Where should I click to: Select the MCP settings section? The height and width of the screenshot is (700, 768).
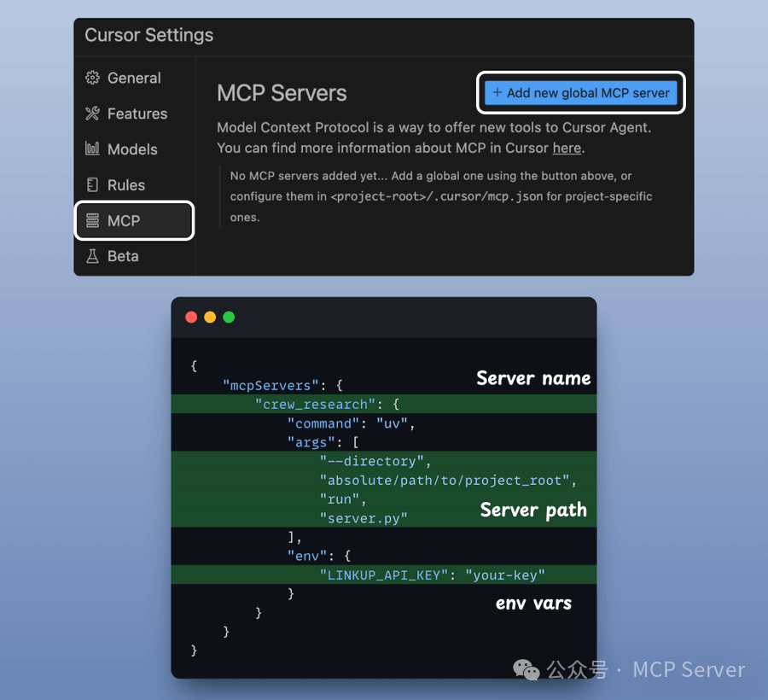pyautogui.click(x=134, y=220)
